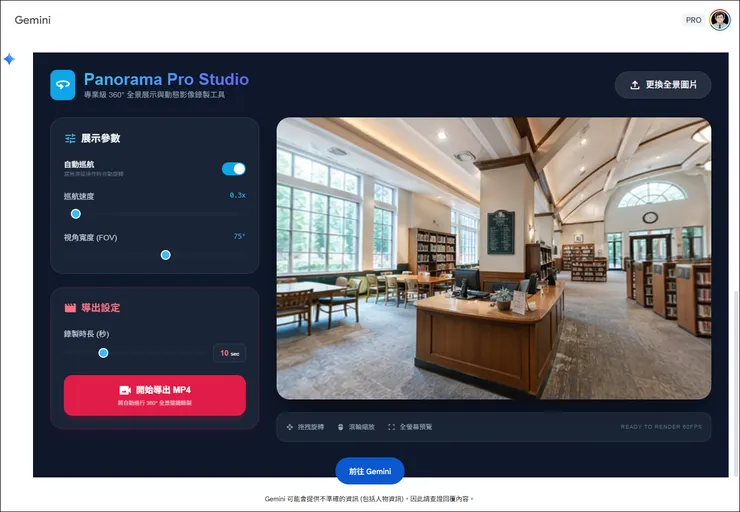Click the video camera icon in export button

point(125,390)
